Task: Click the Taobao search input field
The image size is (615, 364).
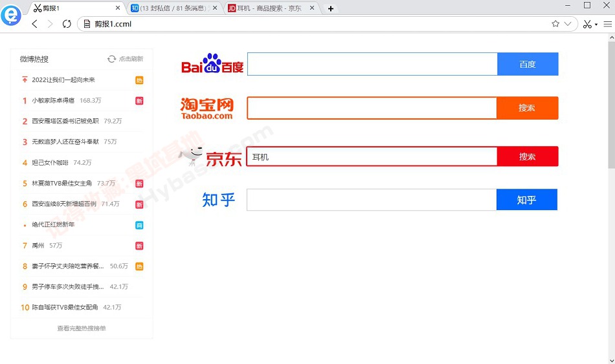Action: coord(372,108)
